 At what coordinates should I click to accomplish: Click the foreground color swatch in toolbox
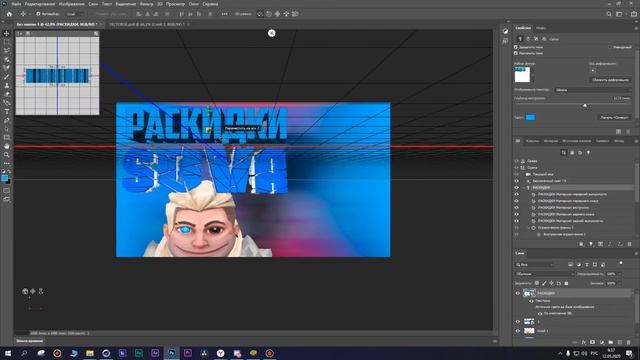pos(4,178)
